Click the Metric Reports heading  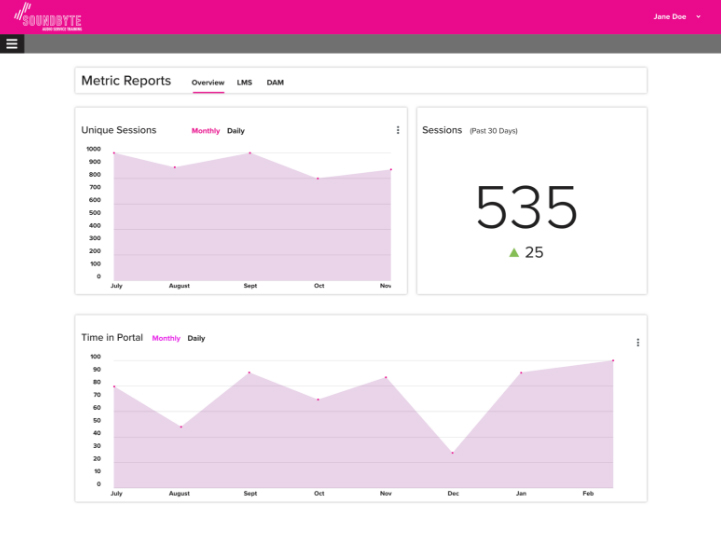click(x=126, y=81)
